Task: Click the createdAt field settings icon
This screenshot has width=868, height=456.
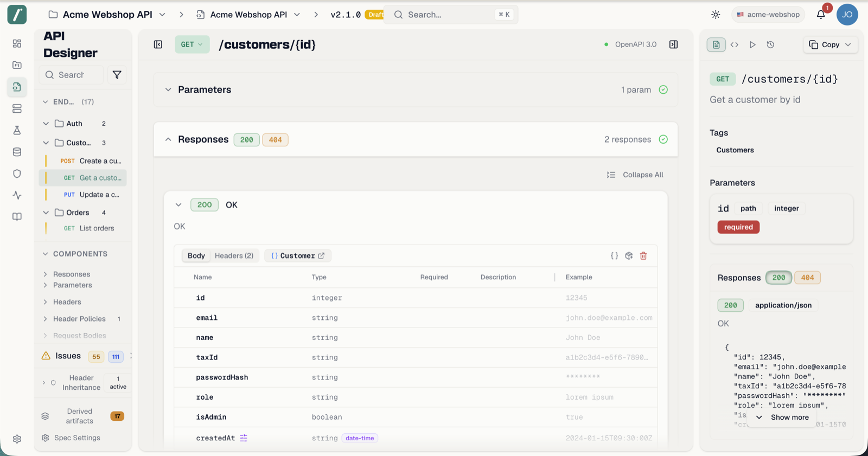Action: click(244, 438)
